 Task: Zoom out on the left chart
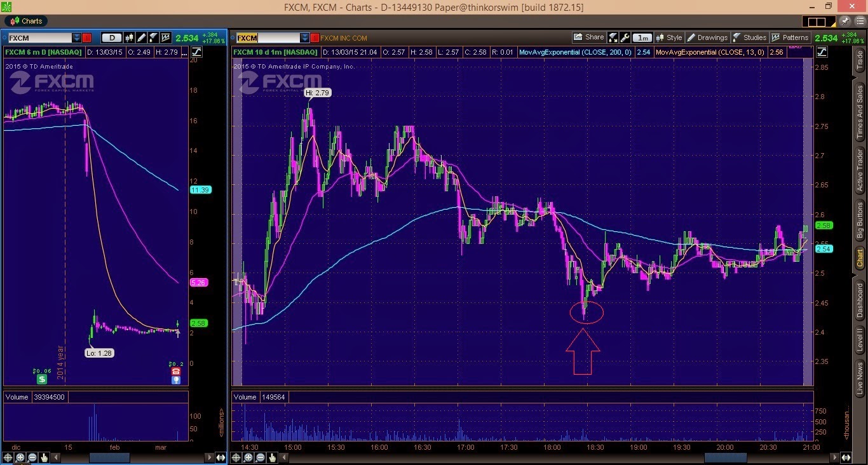coord(32,457)
